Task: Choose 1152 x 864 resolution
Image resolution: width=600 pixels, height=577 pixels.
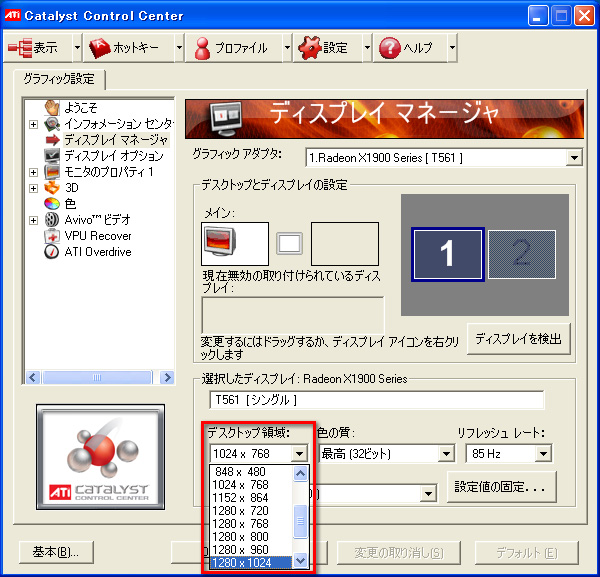Action: [251, 498]
